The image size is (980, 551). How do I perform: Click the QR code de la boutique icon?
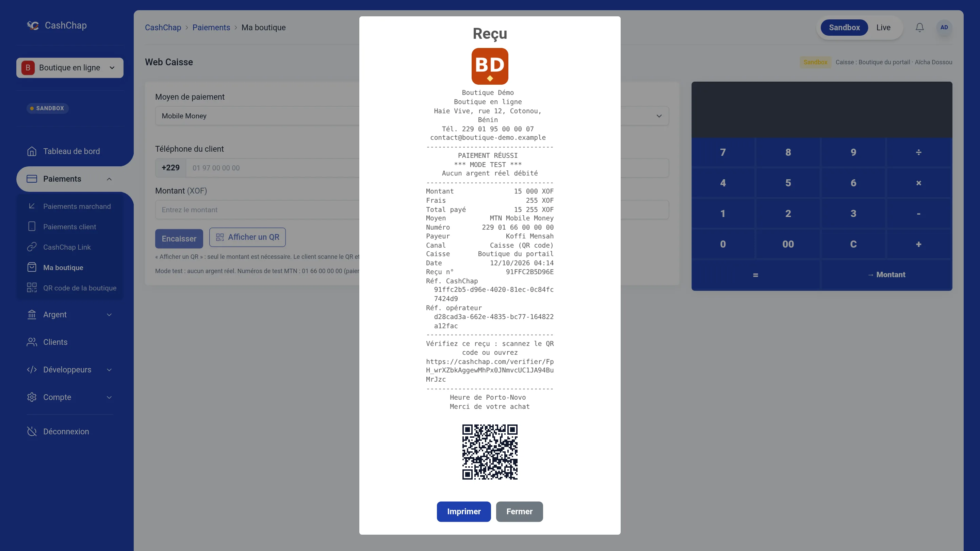(x=32, y=288)
